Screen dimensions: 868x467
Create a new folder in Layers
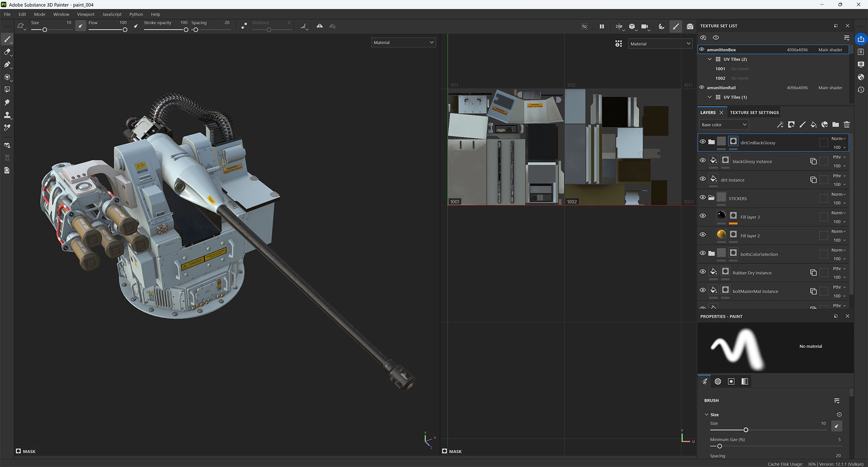pyautogui.click(x=835, y=125)
